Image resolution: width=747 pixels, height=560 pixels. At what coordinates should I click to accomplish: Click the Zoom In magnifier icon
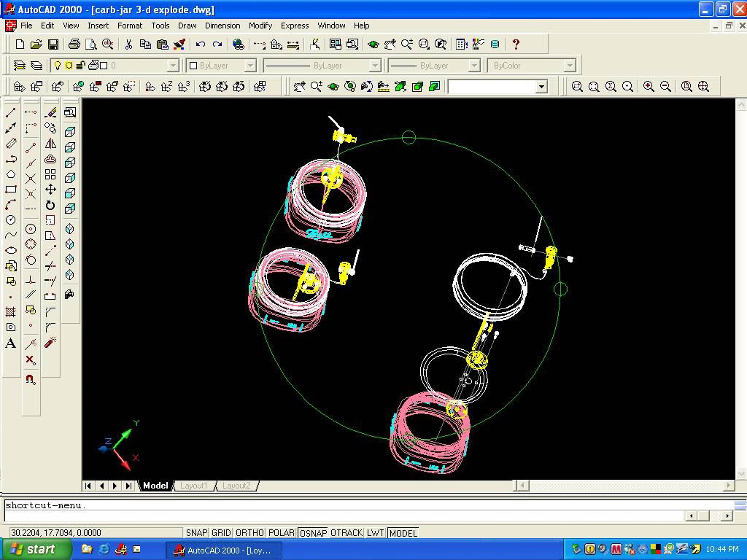(x=648, y=87)
